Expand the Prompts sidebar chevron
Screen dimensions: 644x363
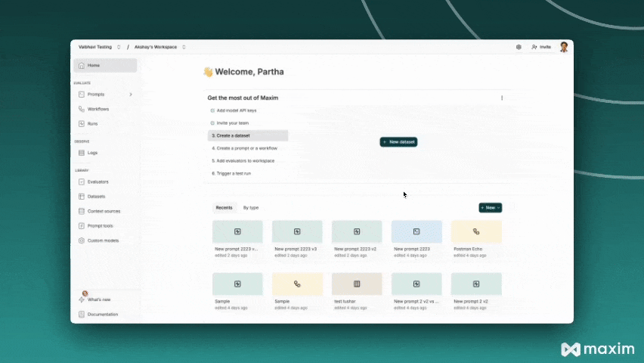click(131, 94)
